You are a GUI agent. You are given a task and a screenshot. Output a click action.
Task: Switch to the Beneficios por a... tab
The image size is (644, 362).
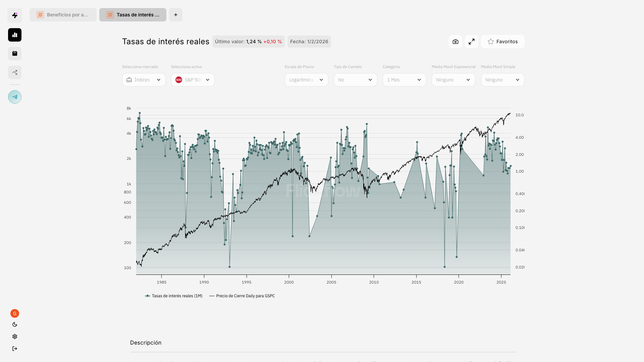(x=63, y=15)
